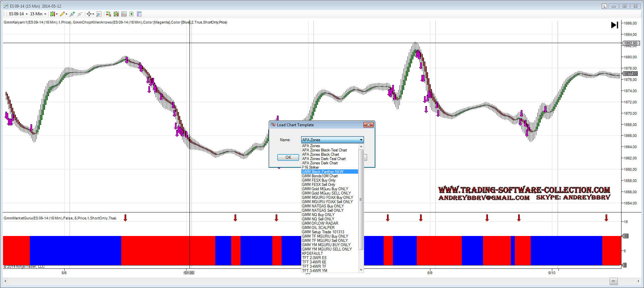
Task: Open the Strategies dollar sign icon
Action: click(x=132, y=14)
